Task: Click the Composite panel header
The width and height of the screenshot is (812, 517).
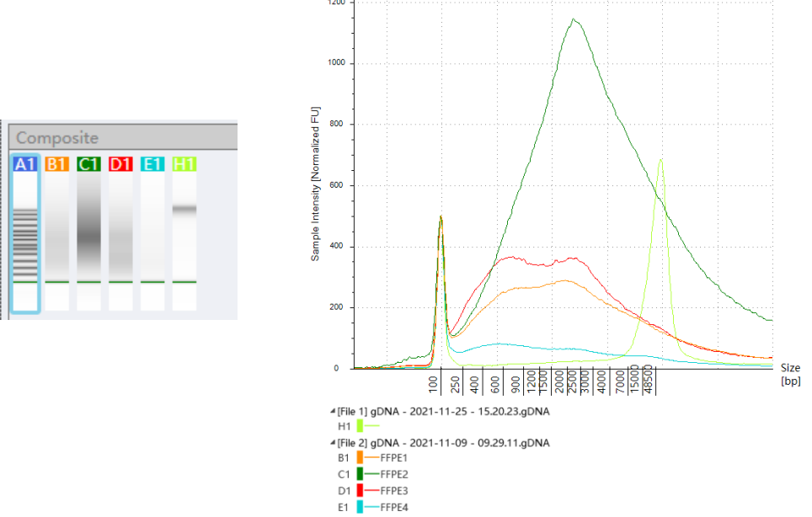Action: [123, 137]
